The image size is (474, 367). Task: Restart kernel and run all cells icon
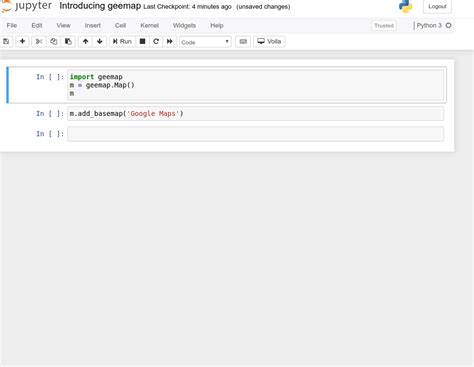point(170,41)
